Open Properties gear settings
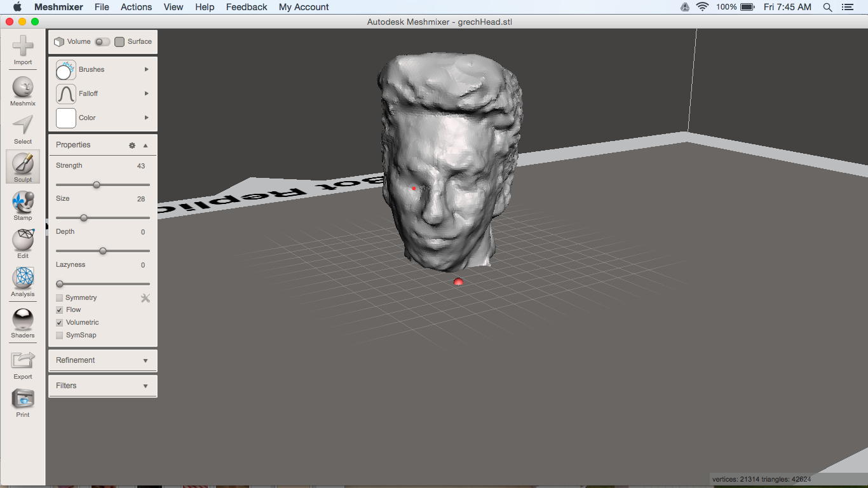 pos(132,146)
